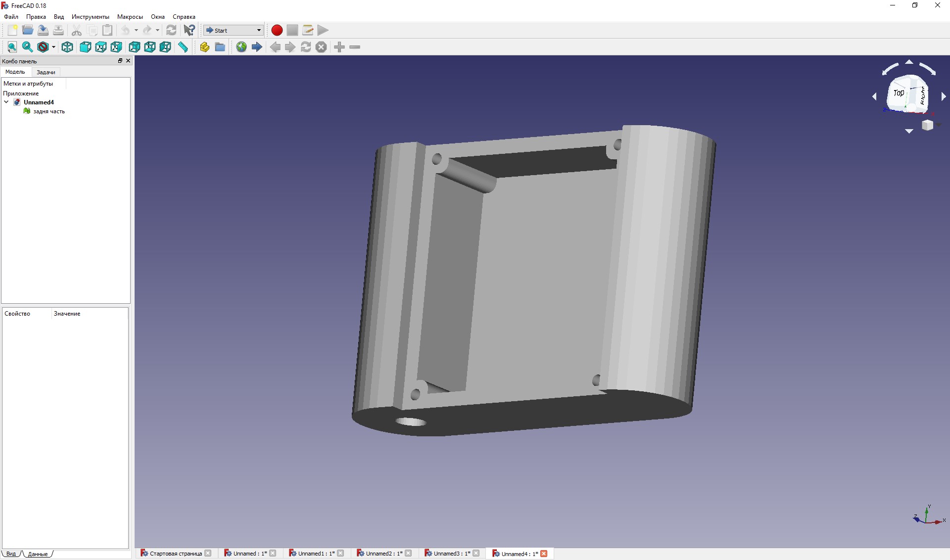Open the Start workbench selector dropdown
This screenshot has height=560, width=950.
(x=233, y=30)
